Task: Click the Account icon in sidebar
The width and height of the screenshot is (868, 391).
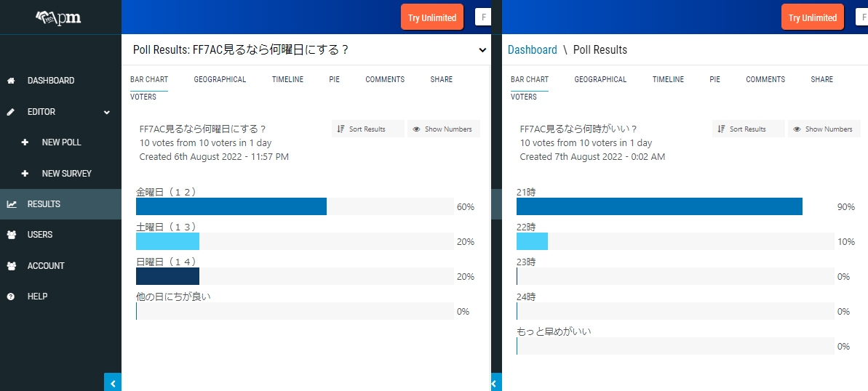Action: coord(11,266)
